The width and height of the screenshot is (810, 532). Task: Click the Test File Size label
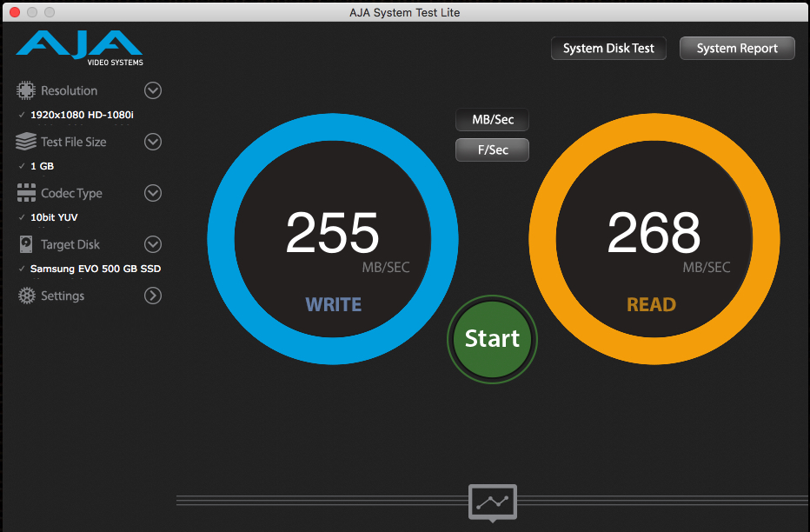[x=73, y=142]
